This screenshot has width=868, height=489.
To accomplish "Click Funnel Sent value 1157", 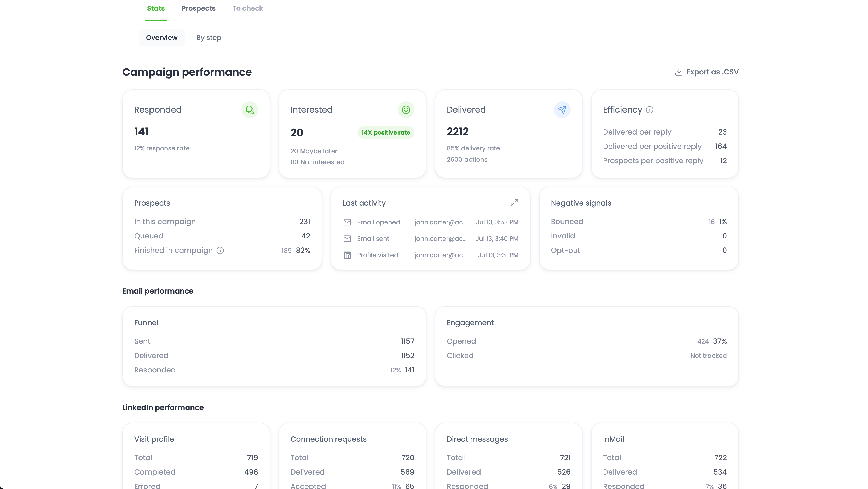I will [407, 341].
